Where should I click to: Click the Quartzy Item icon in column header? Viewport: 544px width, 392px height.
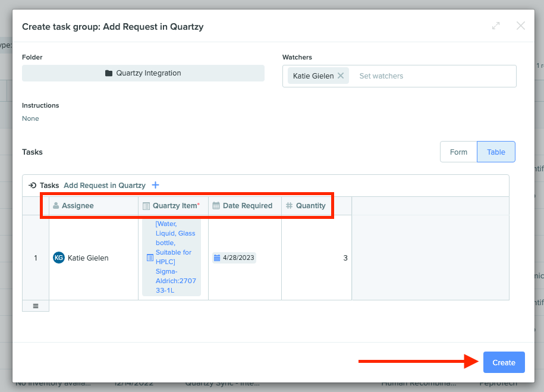tap(146, 205)
